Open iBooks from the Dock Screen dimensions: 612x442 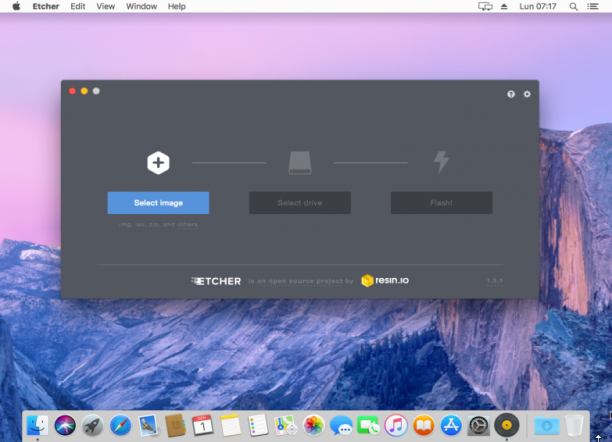click(x=423, y=425)
